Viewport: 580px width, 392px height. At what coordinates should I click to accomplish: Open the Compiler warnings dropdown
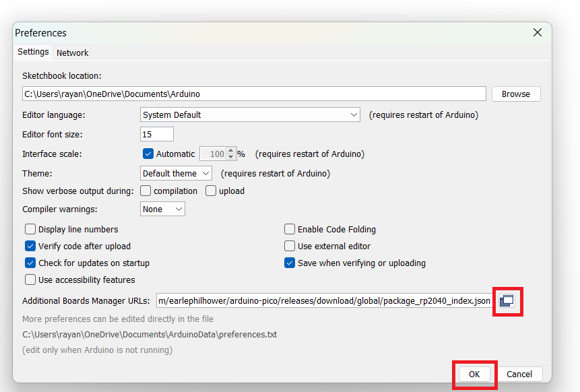pyautogui.click(x=162, y=209)
